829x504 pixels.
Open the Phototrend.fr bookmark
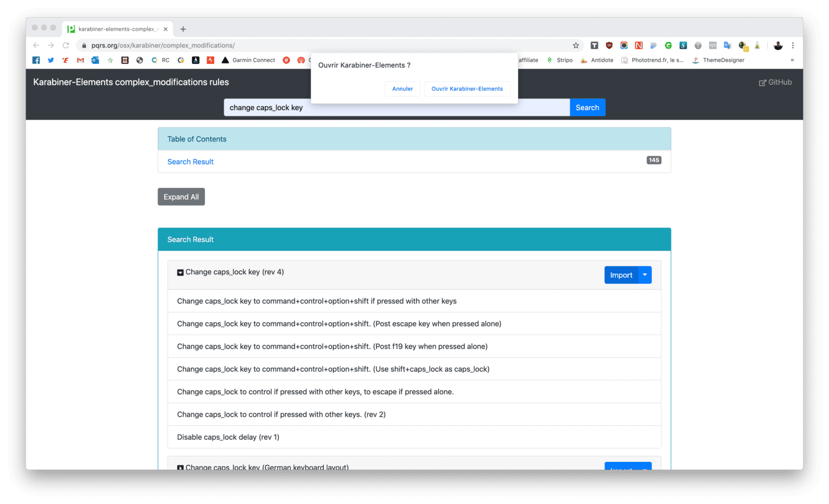[652, 60]
